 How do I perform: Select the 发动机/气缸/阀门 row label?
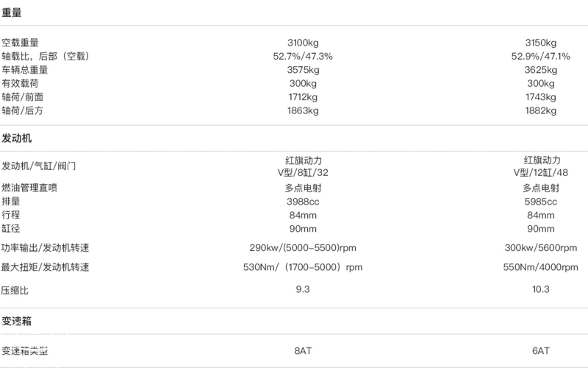click(39, 166)
